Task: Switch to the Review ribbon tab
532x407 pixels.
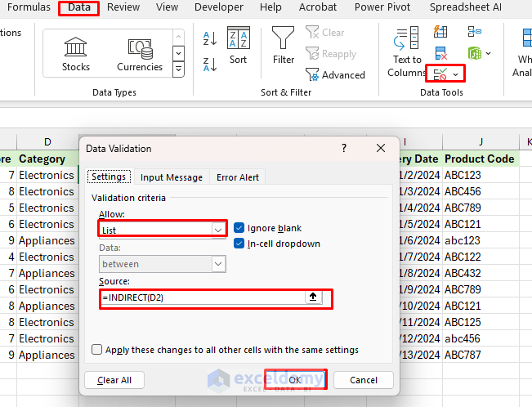Action: coord(123,7)
